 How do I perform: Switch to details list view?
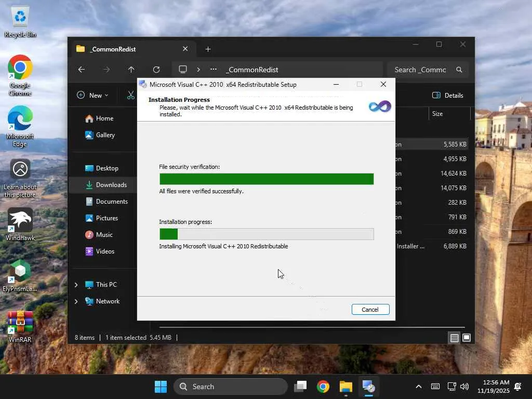[x=454, y=338]
